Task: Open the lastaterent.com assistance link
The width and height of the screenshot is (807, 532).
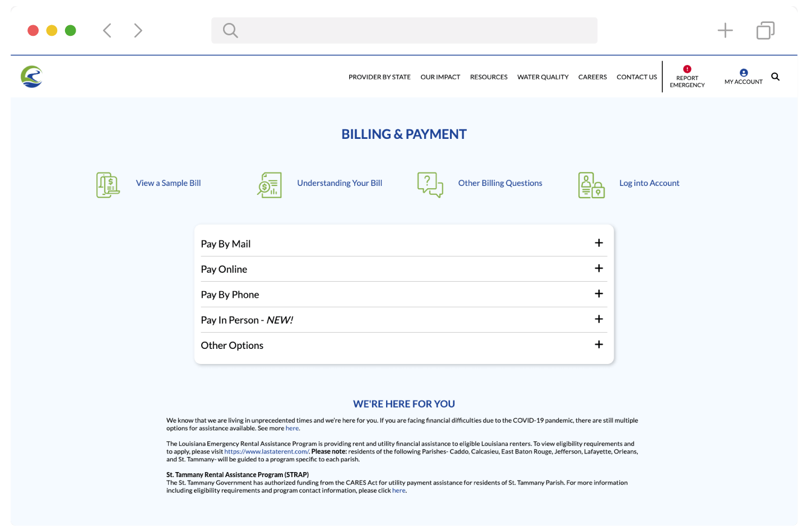Action: pyautogui.click(x=268, y=451)
